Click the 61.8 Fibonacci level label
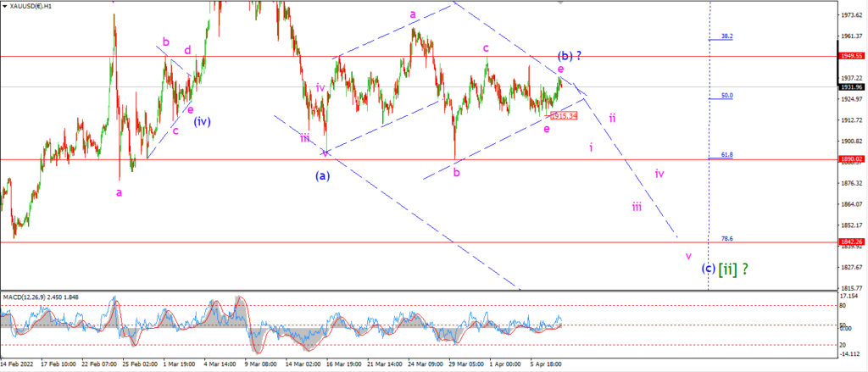The width and height of the screenshot is (868, 372). pos(726,155)
